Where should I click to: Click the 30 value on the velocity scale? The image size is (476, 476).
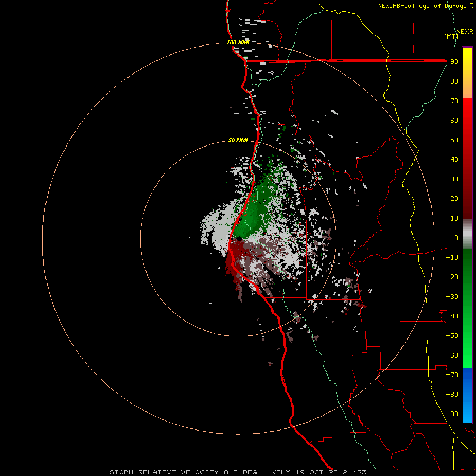pyautogui.click(x=454, y=179)
